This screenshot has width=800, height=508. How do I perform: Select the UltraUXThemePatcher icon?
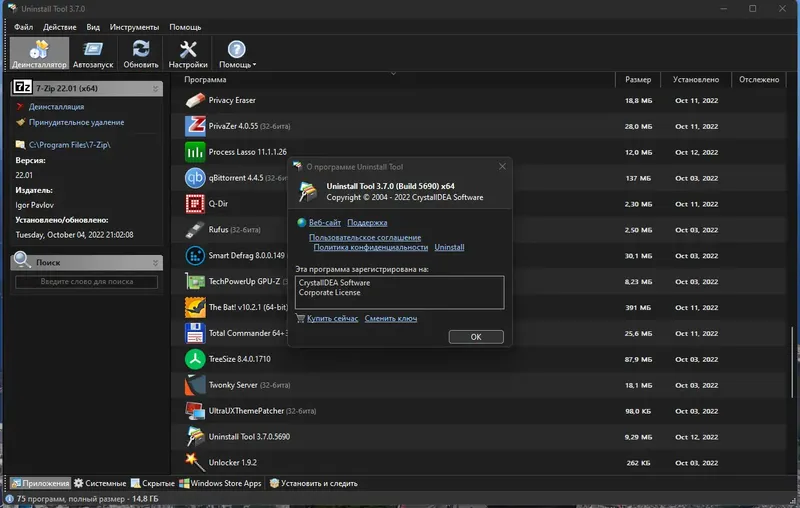(x=195, y=411)
